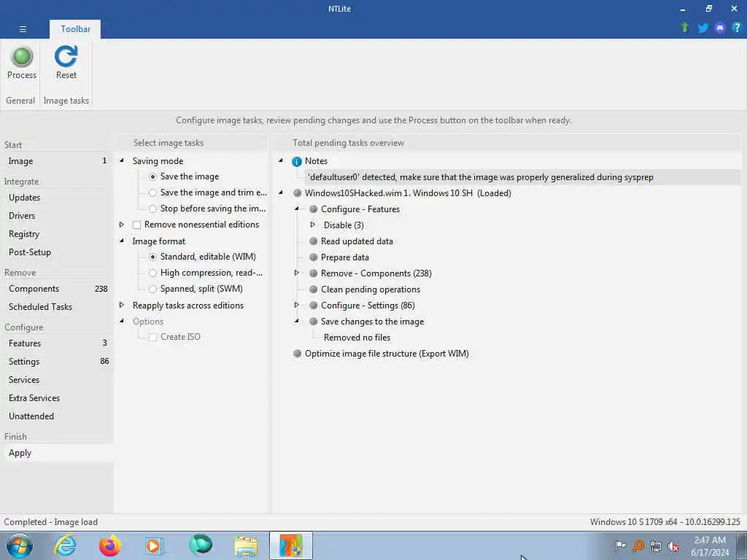Viewport: 747px width, 560px height.
Task: Expand Reapply tasks across editions
Action: (122, 305)
